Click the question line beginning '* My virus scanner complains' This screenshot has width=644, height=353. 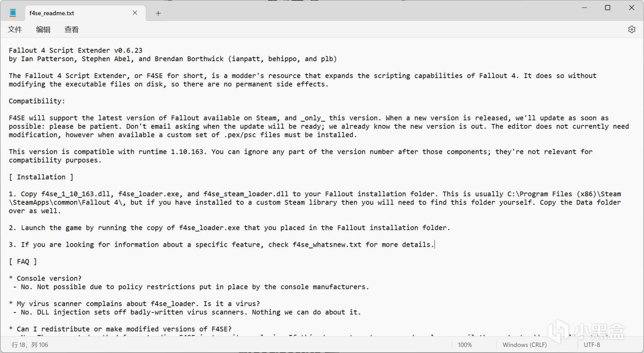(x=134, y=304)
